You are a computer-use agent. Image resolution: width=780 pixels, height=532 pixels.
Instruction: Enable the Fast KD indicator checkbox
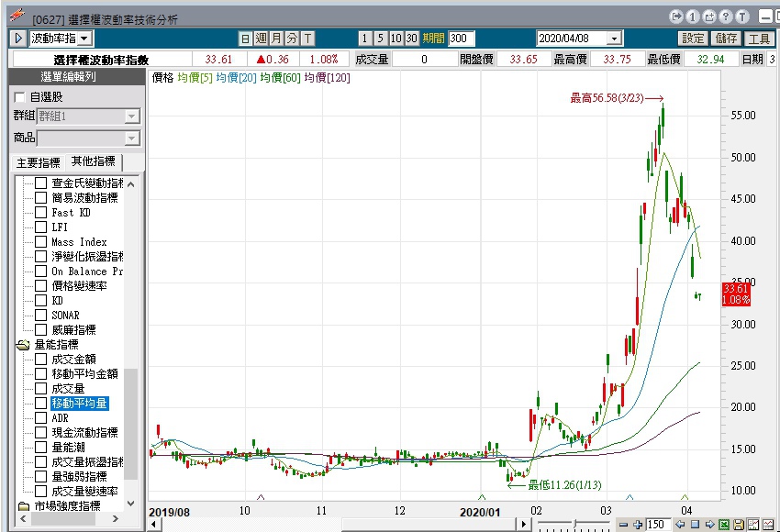click(40, 212)
